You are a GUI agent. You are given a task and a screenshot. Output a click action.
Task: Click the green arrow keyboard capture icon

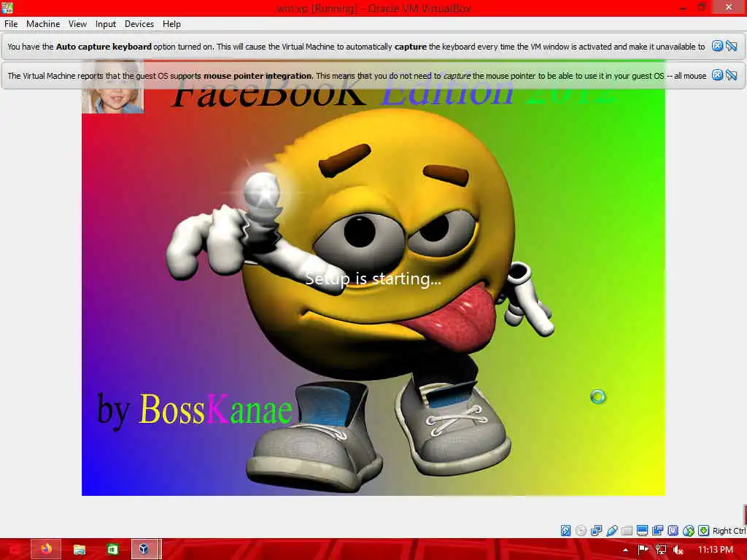click(703, 531)
